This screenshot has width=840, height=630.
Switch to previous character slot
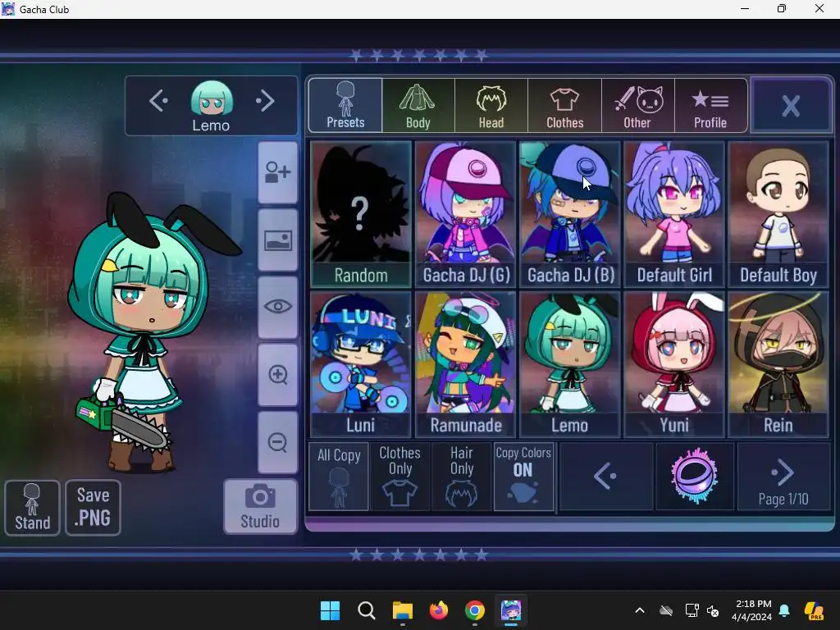coord(158,101)
